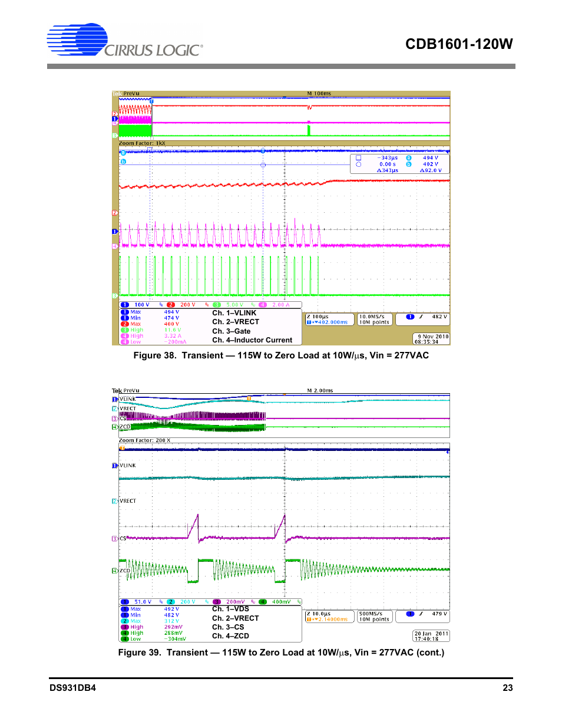Select the CDB1601-120W page header title
Viewport: 562px width, 728px height.
(x=459, y=44)
